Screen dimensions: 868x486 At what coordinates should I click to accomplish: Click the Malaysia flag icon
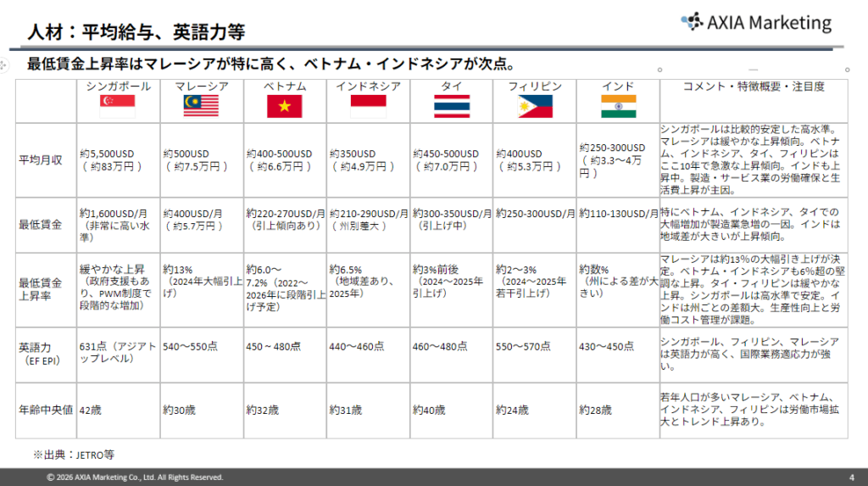tap(201, 106)
